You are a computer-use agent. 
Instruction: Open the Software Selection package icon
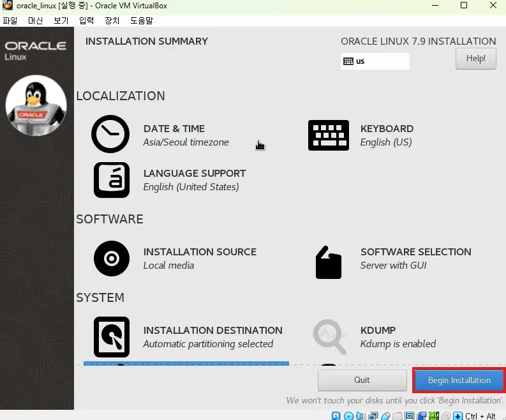pyautogui.click(x=329, y=262)
